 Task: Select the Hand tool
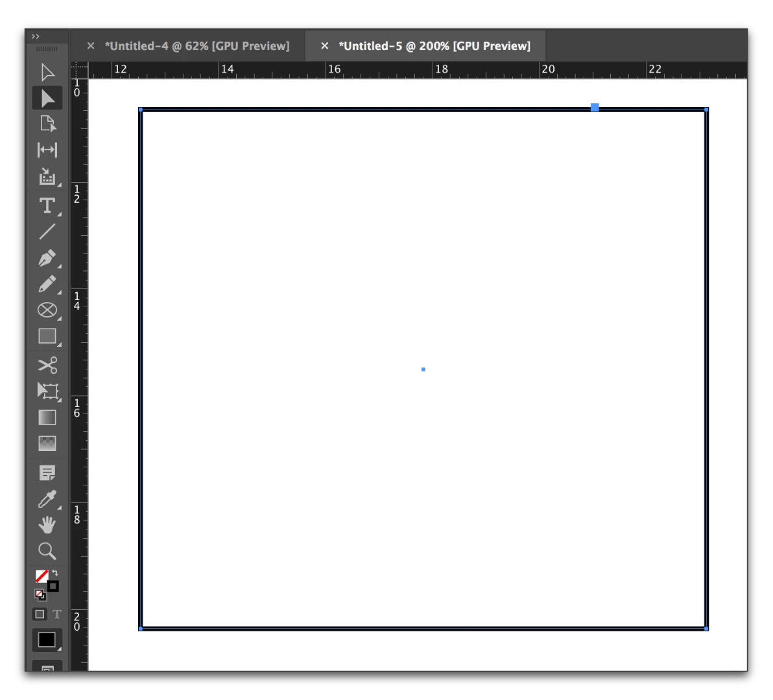[x=47, y=525]
